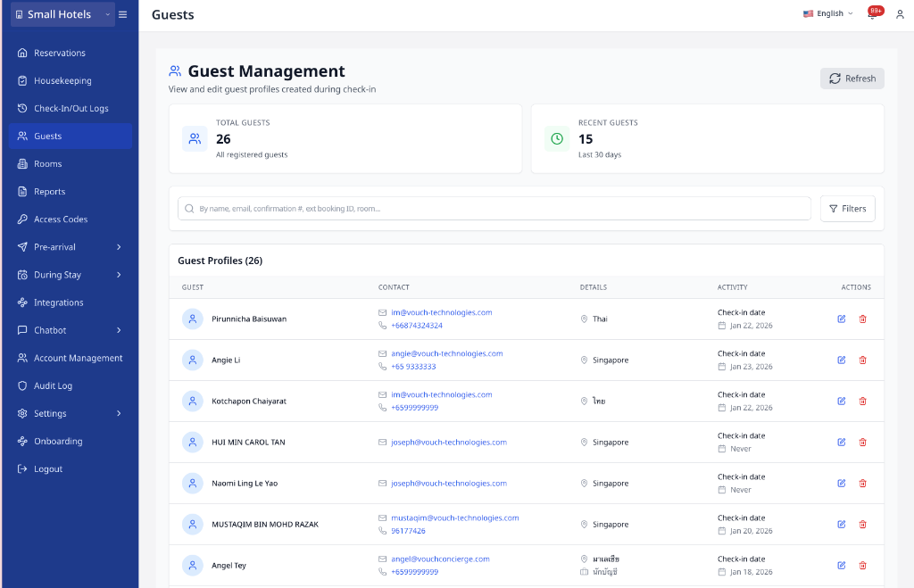Image resolution: width=914 pixels, height=588 pixels.
Task: Open the notifications bell
Action: 872,14
